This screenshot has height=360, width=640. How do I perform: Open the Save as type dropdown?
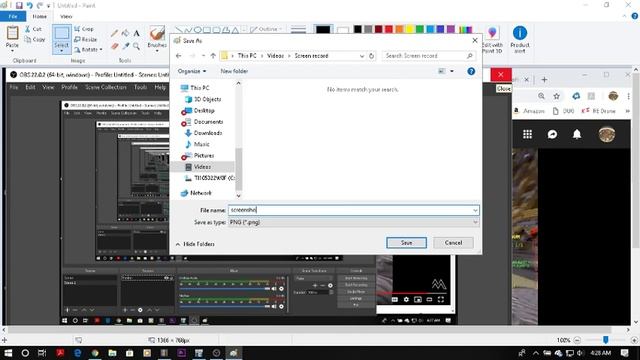pos(353,222)
